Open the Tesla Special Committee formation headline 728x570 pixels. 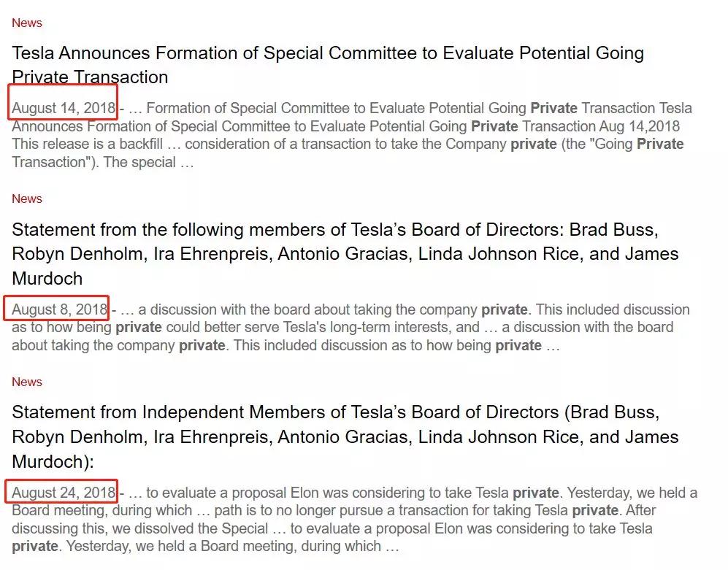pos(327,53)
